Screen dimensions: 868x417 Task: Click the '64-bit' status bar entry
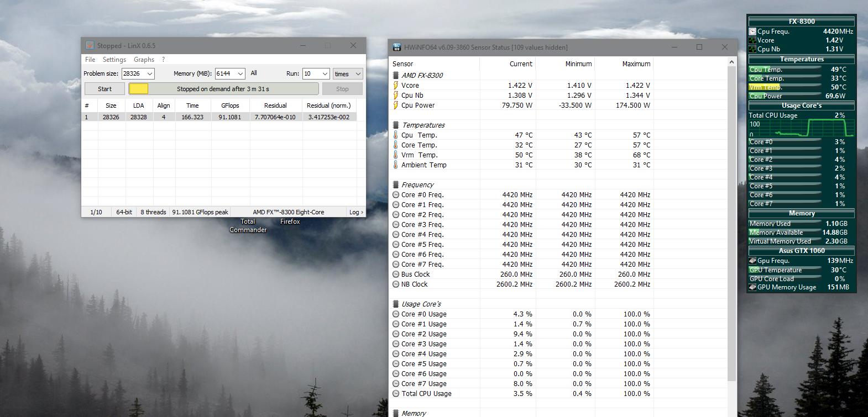tap(124, 212)
